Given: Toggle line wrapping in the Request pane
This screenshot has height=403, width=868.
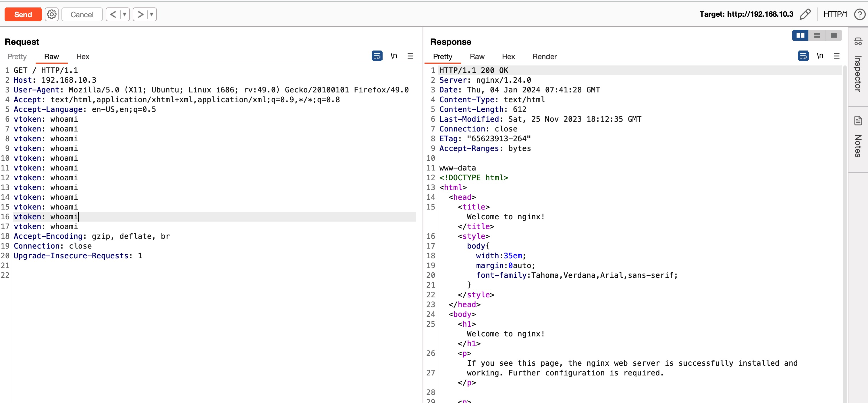Looking at the screenshot, I should (x=377, y=56).
